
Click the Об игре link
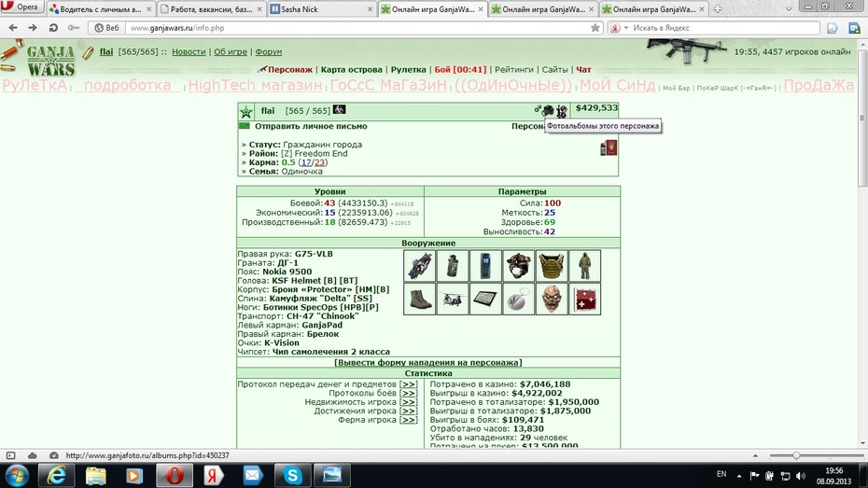click(x=231, y=51)
